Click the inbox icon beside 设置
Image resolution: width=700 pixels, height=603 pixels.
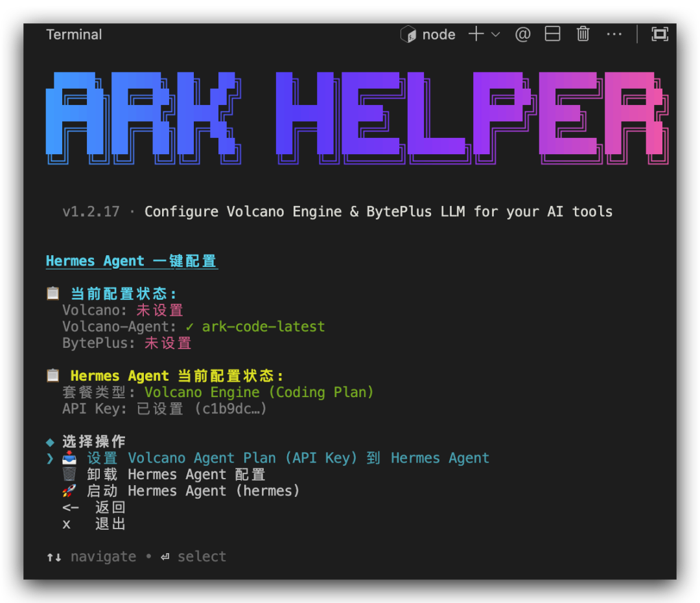point(69,458)
